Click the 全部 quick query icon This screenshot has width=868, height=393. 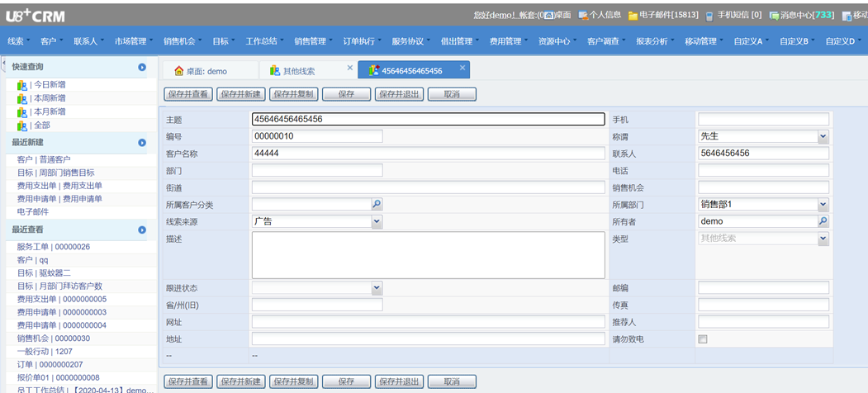click(x=22, y=125)
